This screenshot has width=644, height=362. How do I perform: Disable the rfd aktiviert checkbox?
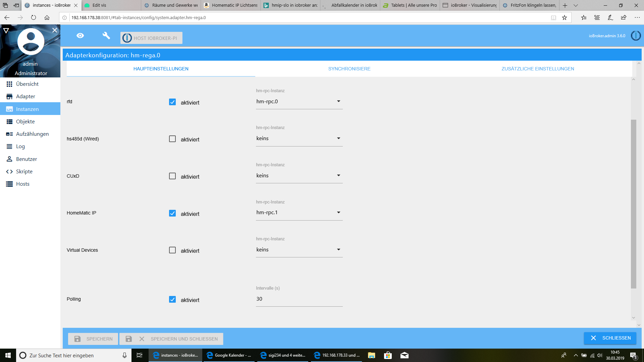tap(172, 102)
